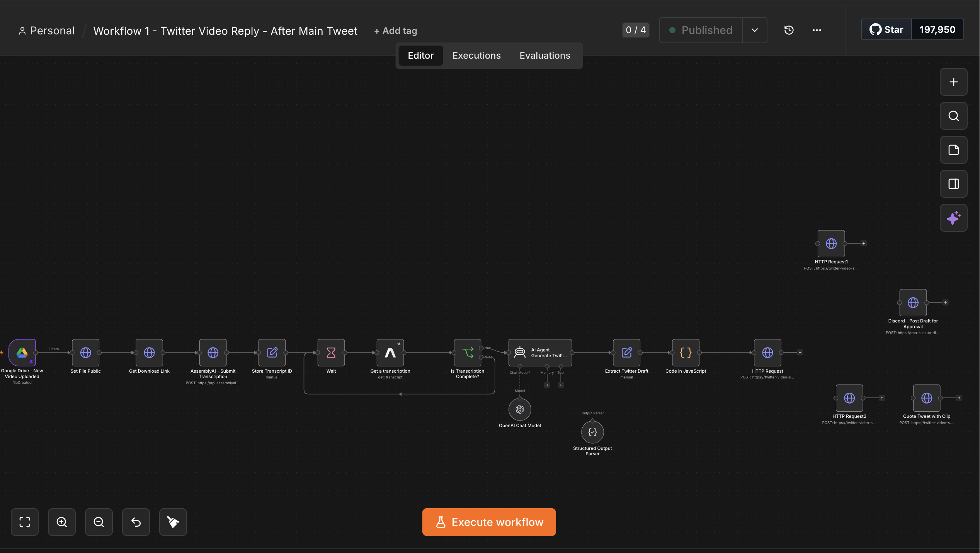980x553 pixels.
Task: Select the HTTP Request2 node
Action: [849, 398]
